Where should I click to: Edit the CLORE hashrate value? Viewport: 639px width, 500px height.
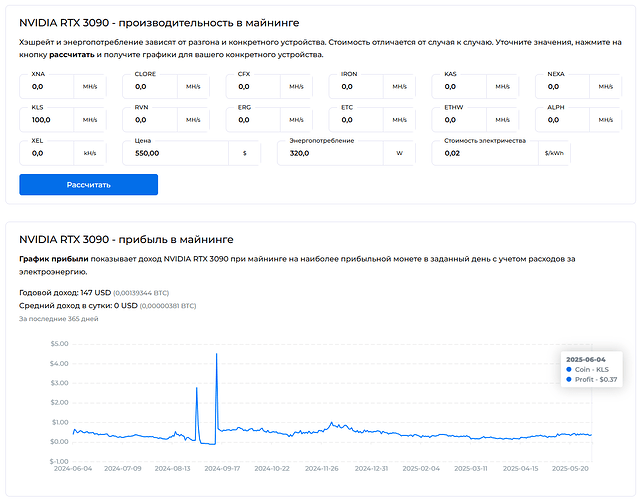[150, 86]
